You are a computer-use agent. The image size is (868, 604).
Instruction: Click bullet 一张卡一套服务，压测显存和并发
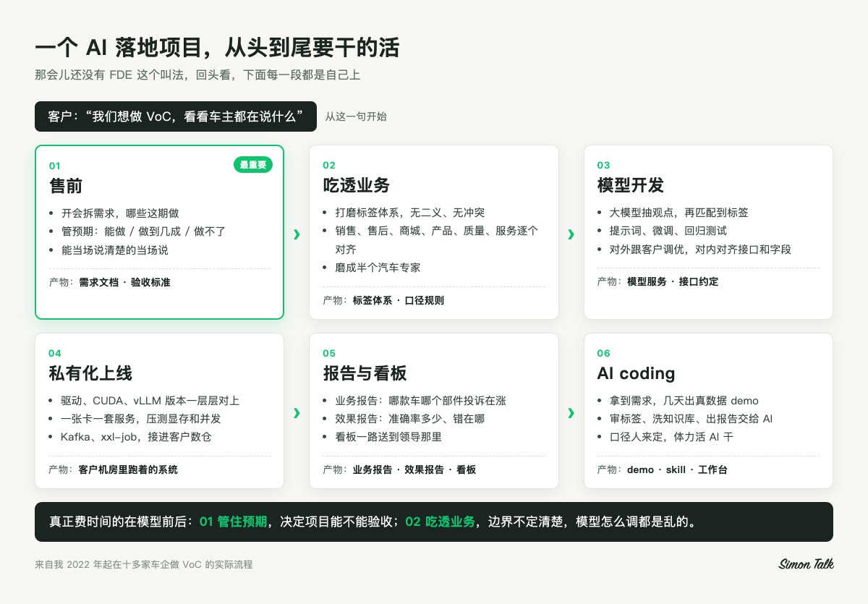click(x=142, y=419)
